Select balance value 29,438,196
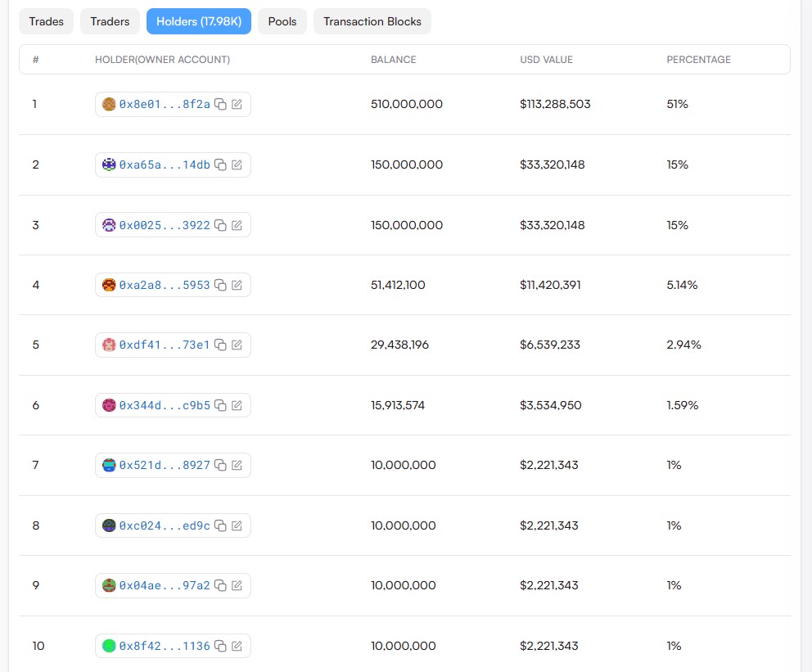The height and width of the screenshot is (672, 812). (399, 345)
